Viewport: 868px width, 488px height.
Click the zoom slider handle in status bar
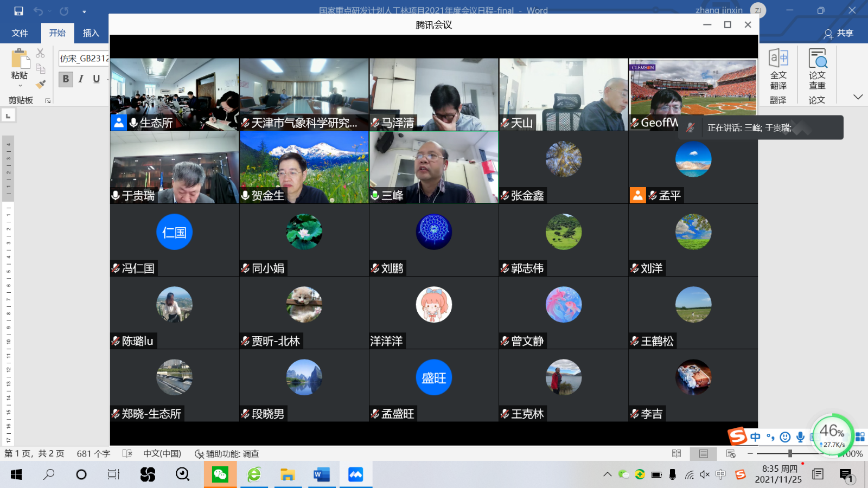790,453
